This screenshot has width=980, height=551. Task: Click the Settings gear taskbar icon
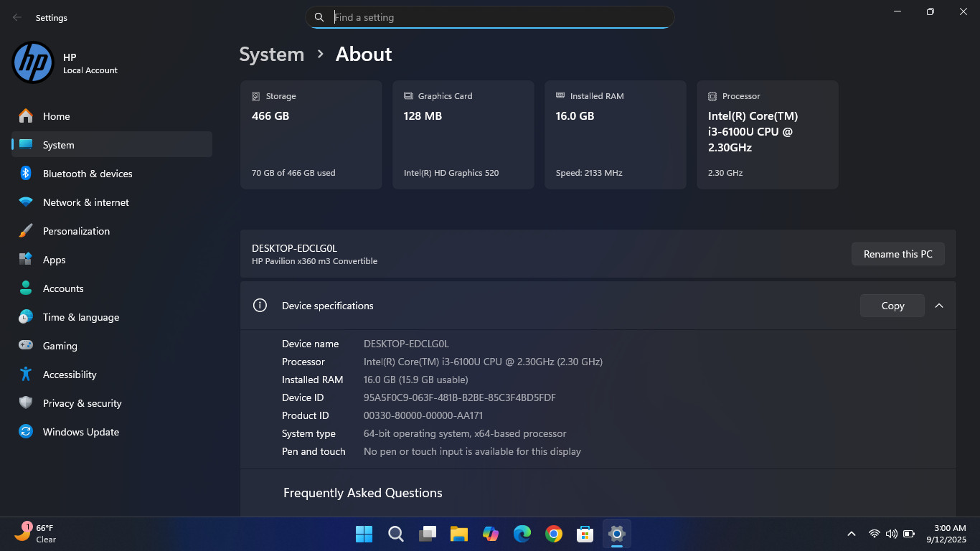coord(617,534)
